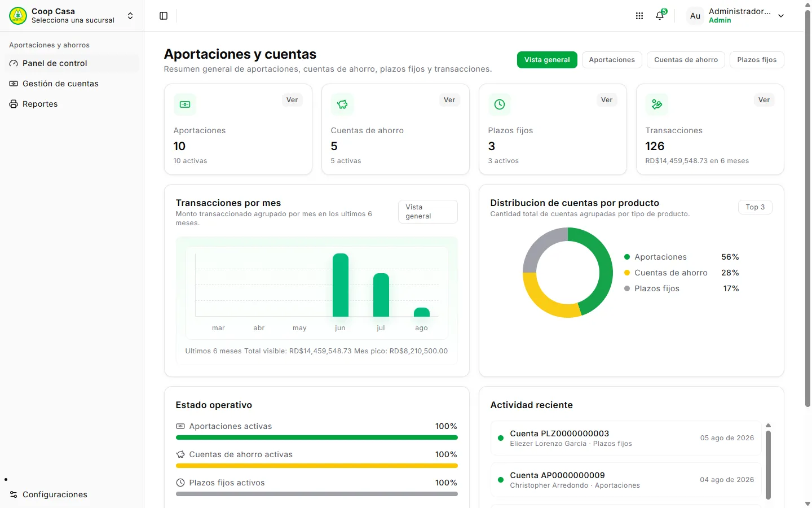This screenshot has height=508, width=812.
Task: Open Configuraciones in sidebar
Action: (x=72, y=494)
